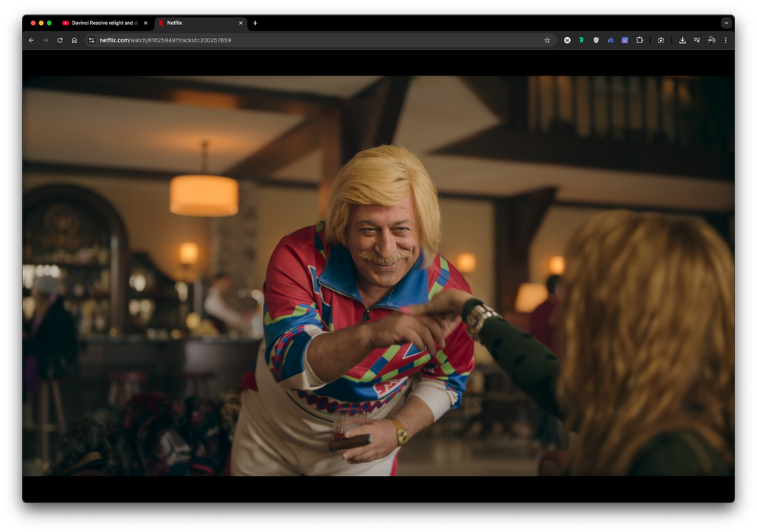Open the blue bars analytics extension
This screenshot has height=532, width=757.
pyautogui.click(x=611, y=41)
